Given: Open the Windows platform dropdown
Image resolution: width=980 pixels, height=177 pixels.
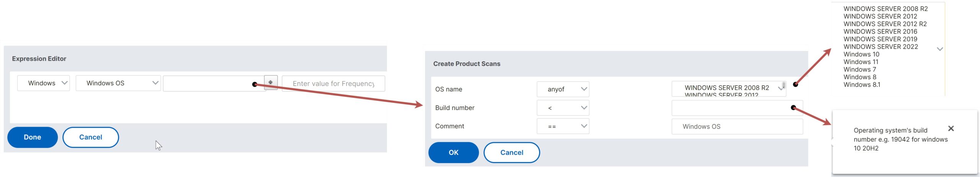Looking at the screenshot, I should [44, 83].
